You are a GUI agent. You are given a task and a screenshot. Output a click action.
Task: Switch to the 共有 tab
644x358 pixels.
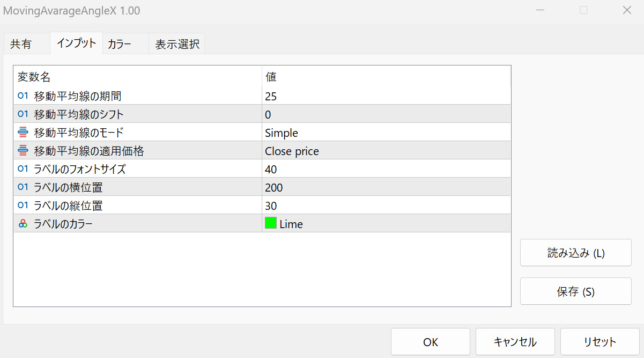[21, 44]
